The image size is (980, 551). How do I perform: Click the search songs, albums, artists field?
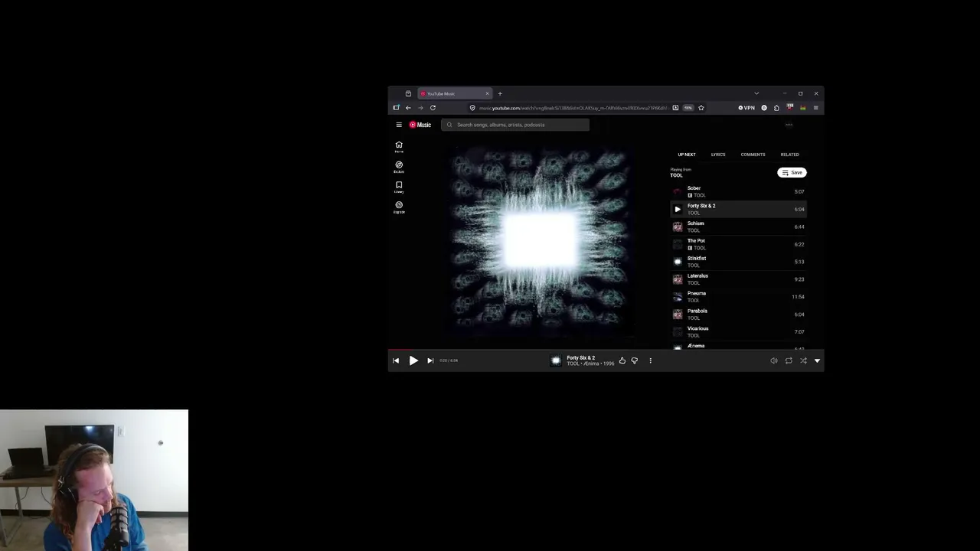pyautogui.click(x=515, y=125)
